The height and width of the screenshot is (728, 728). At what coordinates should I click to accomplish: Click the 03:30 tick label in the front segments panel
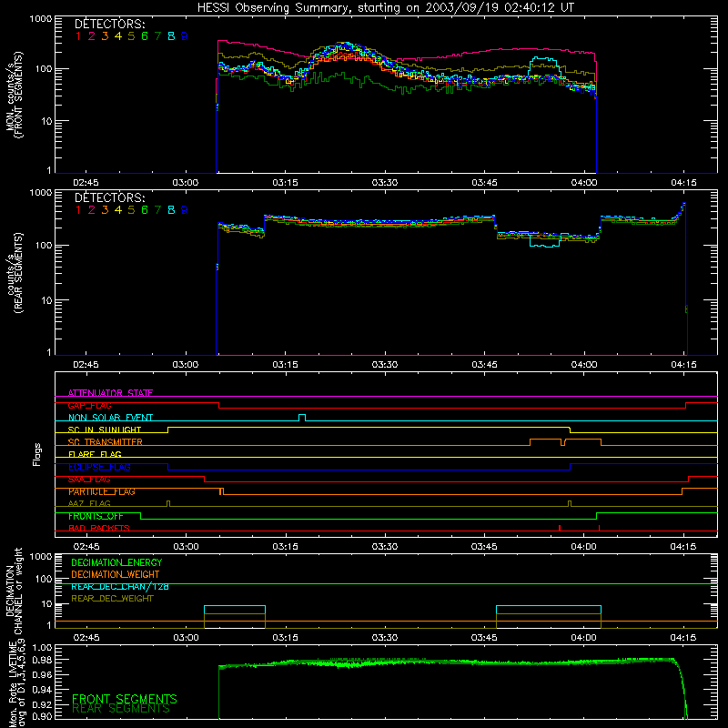coord(385,183)
